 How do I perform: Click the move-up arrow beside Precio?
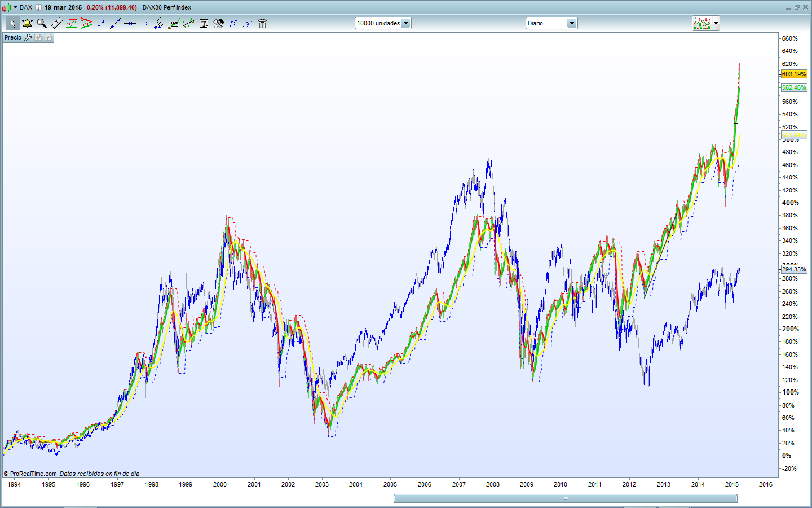pos(48,37)
